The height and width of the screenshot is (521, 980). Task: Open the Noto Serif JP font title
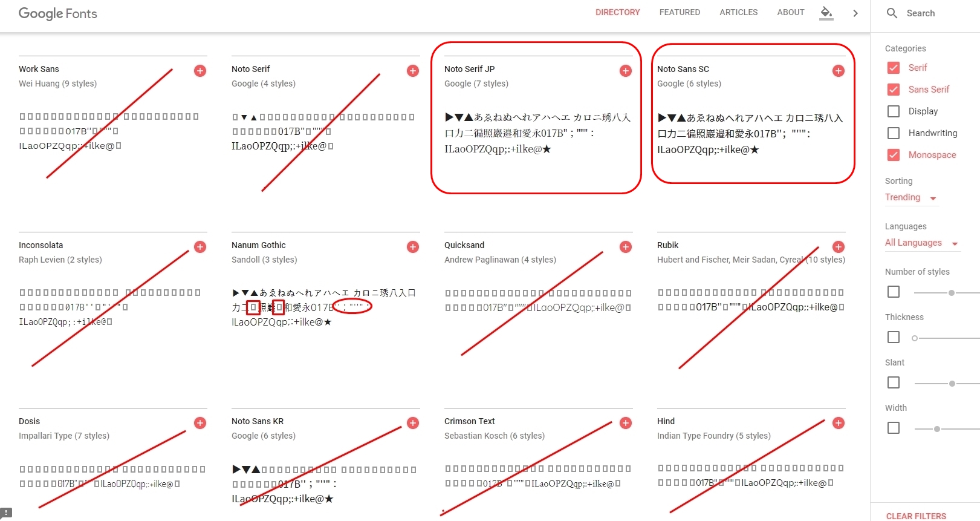click(469, 69)
